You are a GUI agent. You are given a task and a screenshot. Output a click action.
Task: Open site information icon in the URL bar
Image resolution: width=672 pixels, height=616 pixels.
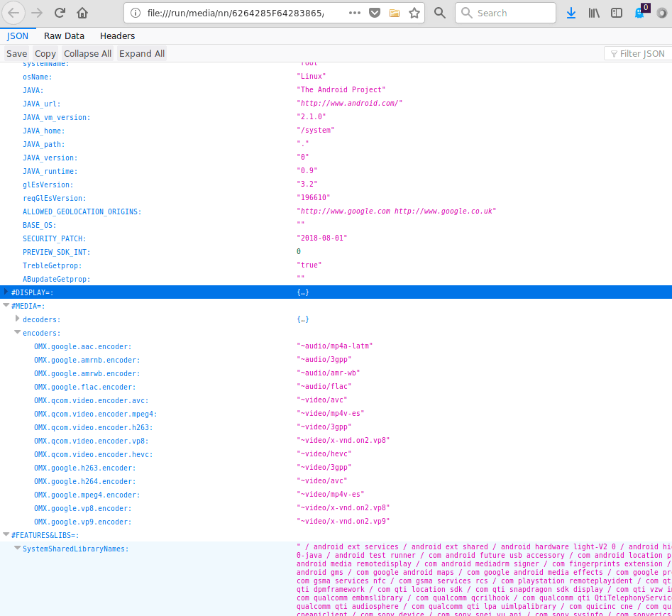click(x=136, y=13)
